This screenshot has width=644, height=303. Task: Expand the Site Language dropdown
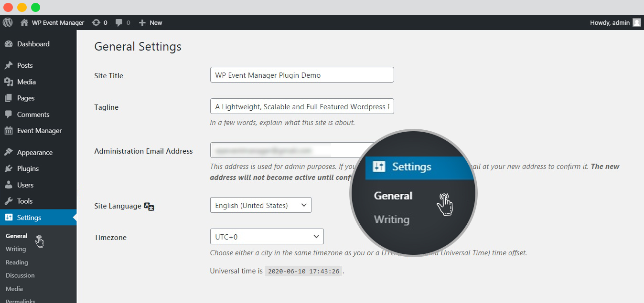260,205
